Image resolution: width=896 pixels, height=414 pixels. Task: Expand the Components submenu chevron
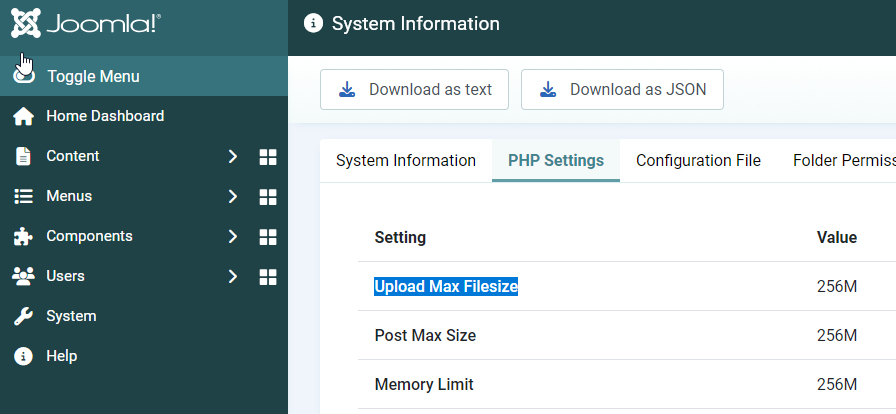click(x=232, y=236)
